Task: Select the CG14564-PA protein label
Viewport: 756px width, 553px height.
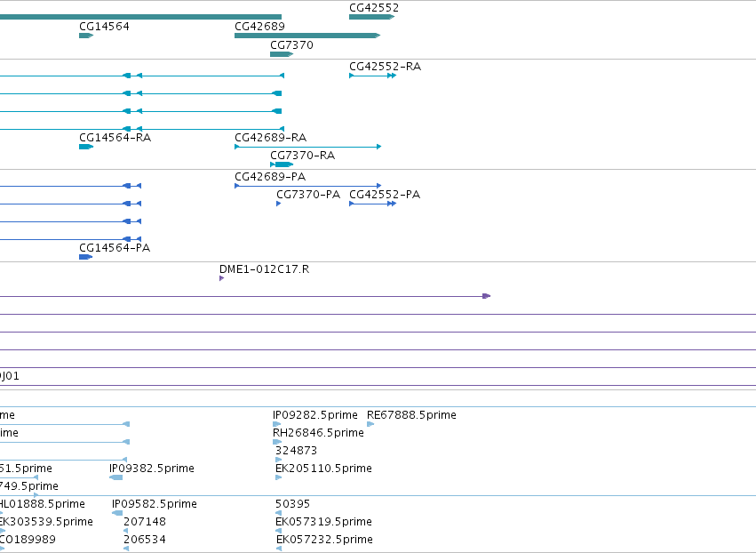Action: 115,248
